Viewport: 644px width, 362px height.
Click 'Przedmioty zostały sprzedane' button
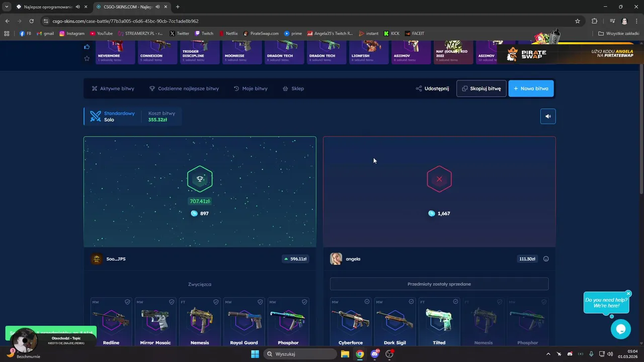point(439,284)
